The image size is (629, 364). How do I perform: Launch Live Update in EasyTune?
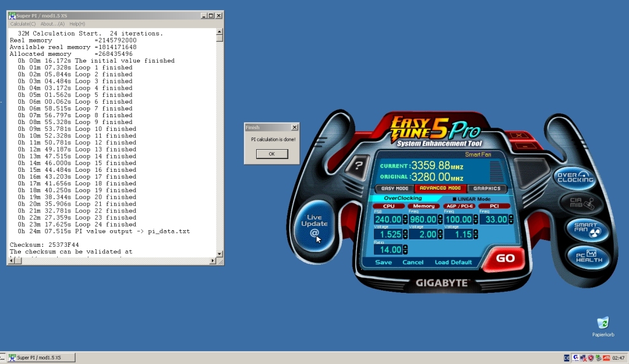pos(314,226)
